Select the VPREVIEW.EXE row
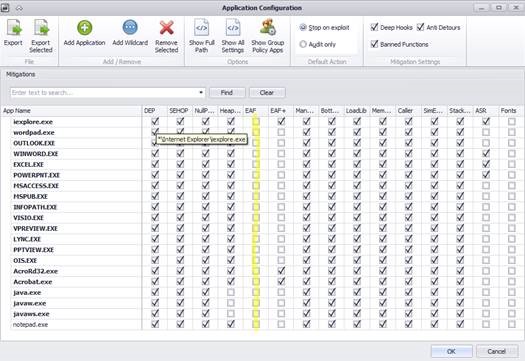This screenshot has width=525, height=361. 267,228
